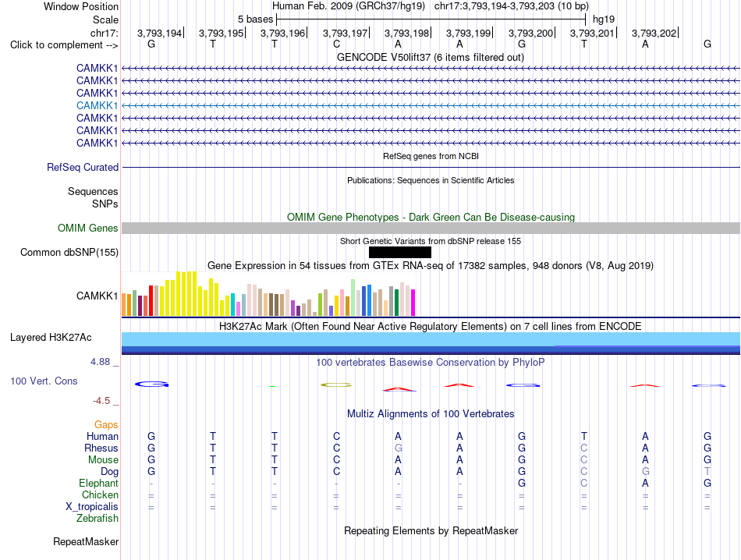Screen dimensions: 741x560
Task: Open the Common dbSNP(155) track label
Action: (69, 253)
